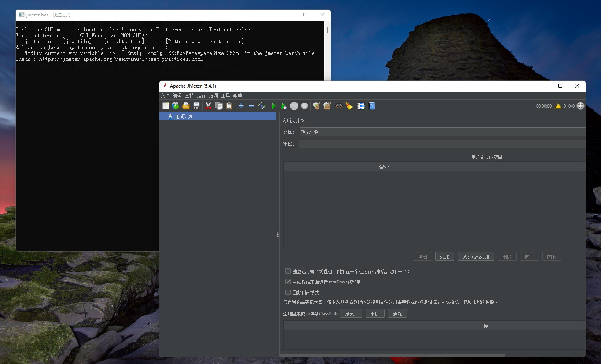Screen dimensions: 601x364
Task: Click the remote engine status icon
Action: 580,106
